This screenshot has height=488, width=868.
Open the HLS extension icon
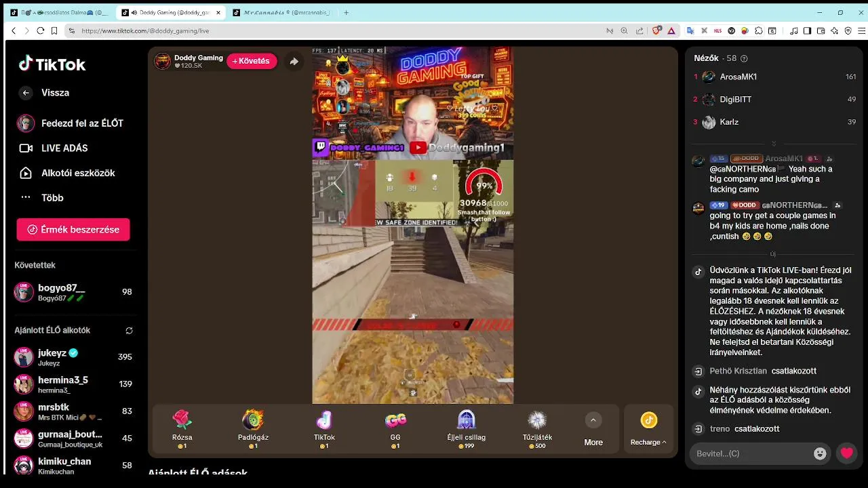(717, 30)
